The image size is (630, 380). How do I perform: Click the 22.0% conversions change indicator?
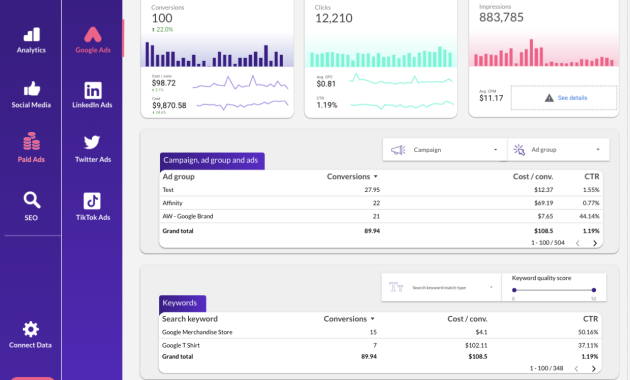point(162,30)
